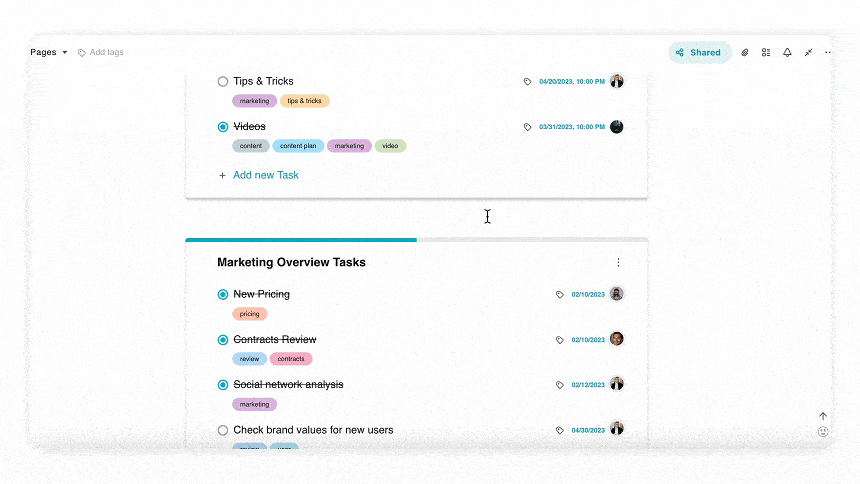Click the notifications bell icon

coord(787,53)
